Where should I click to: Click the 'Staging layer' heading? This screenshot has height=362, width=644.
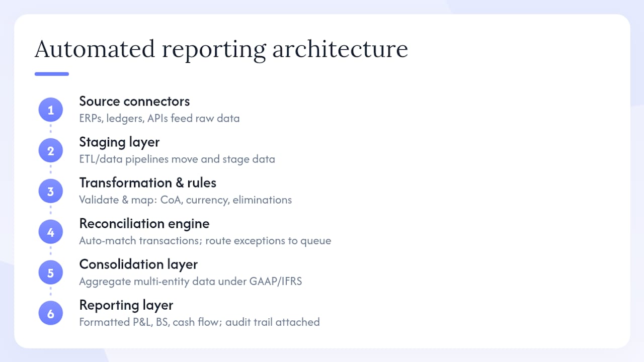click(x=119, y=142)
